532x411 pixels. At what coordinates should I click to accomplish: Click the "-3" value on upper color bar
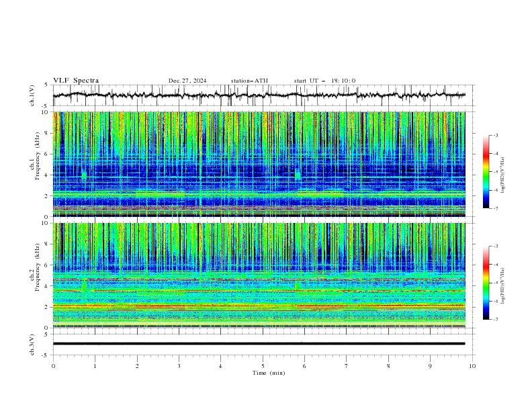click(495, 135)
